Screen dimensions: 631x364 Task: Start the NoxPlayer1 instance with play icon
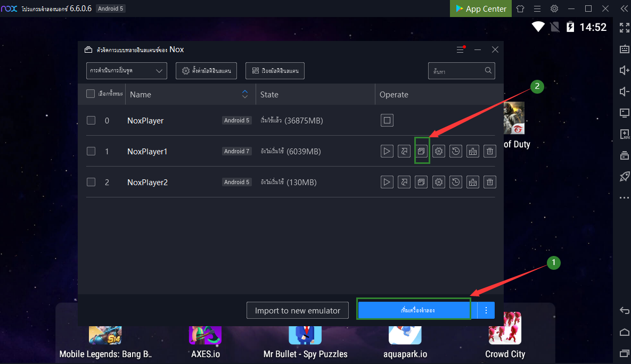tap(387, 152)
